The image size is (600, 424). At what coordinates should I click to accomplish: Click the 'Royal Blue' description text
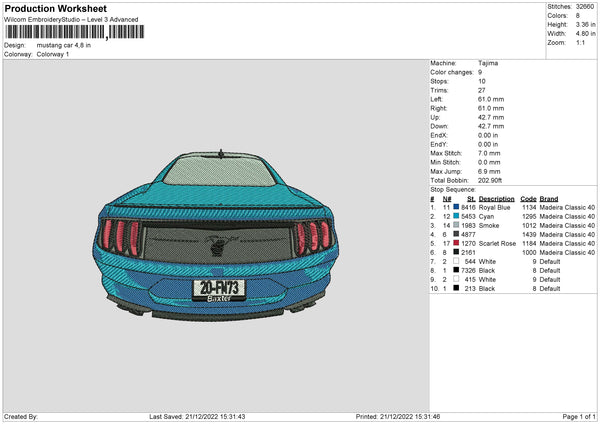coord(494,207)
